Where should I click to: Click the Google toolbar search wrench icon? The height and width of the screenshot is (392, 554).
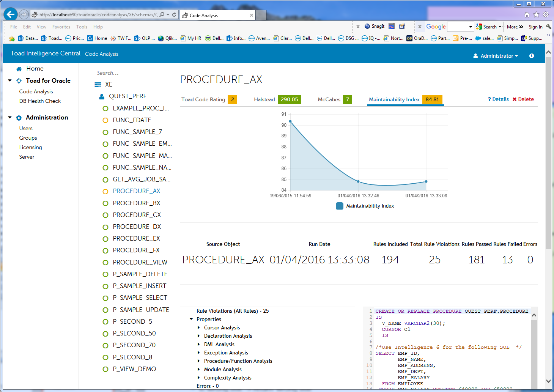(549, 26)
